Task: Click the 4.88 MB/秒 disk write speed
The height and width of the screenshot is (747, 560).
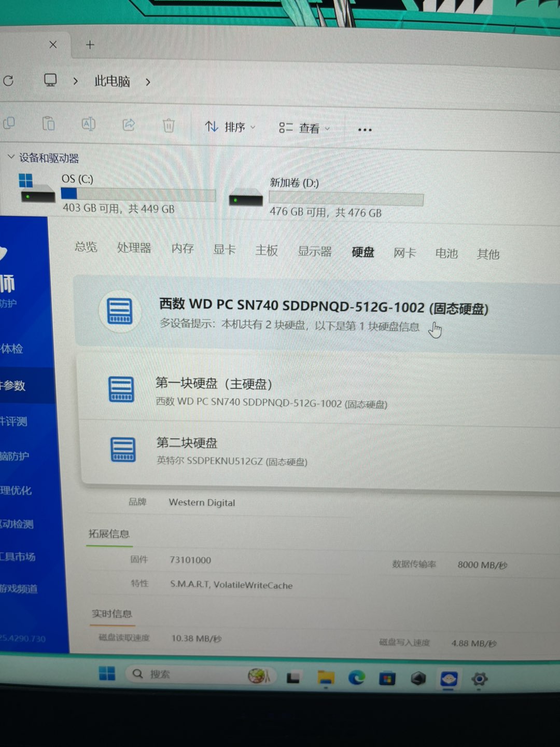Action: tap(474, 643)
